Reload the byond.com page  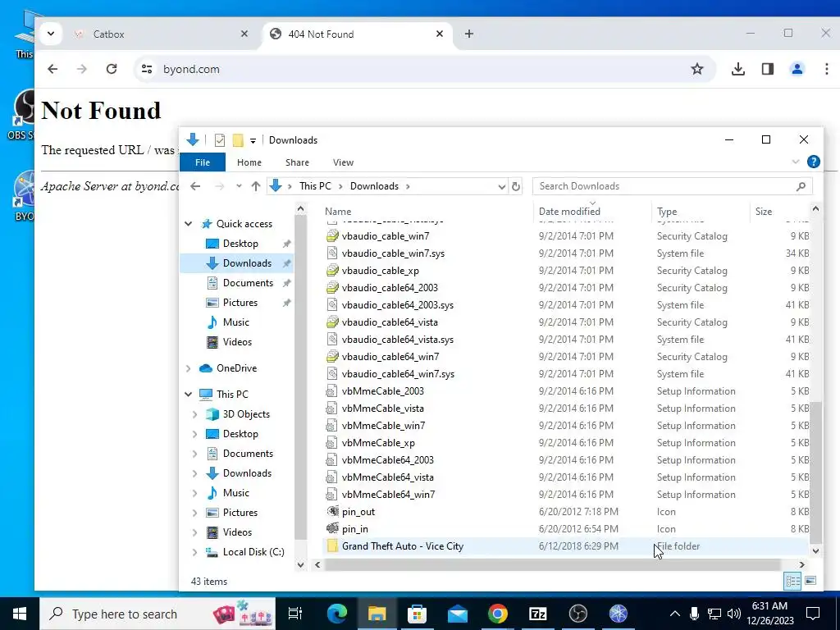(112, 69)
